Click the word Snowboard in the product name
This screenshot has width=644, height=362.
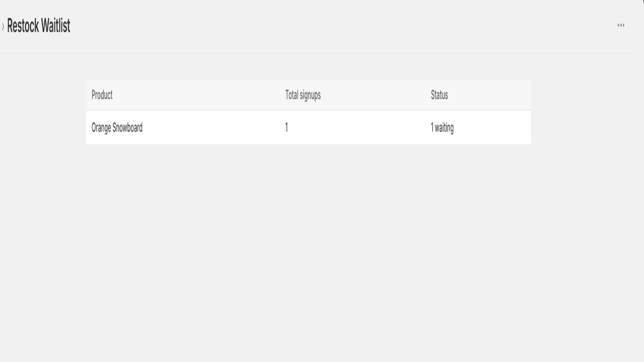[128, 128]
